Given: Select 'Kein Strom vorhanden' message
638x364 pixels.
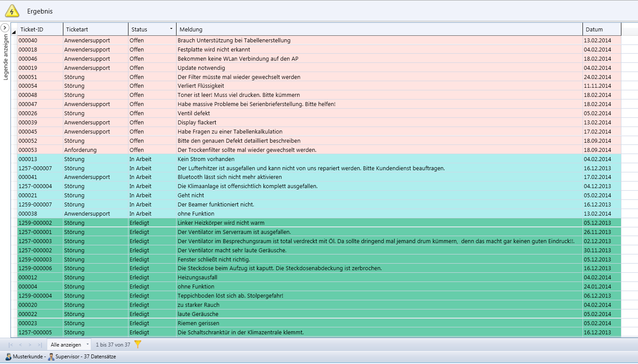Looking at the screenshot, I should pos(206,159).
